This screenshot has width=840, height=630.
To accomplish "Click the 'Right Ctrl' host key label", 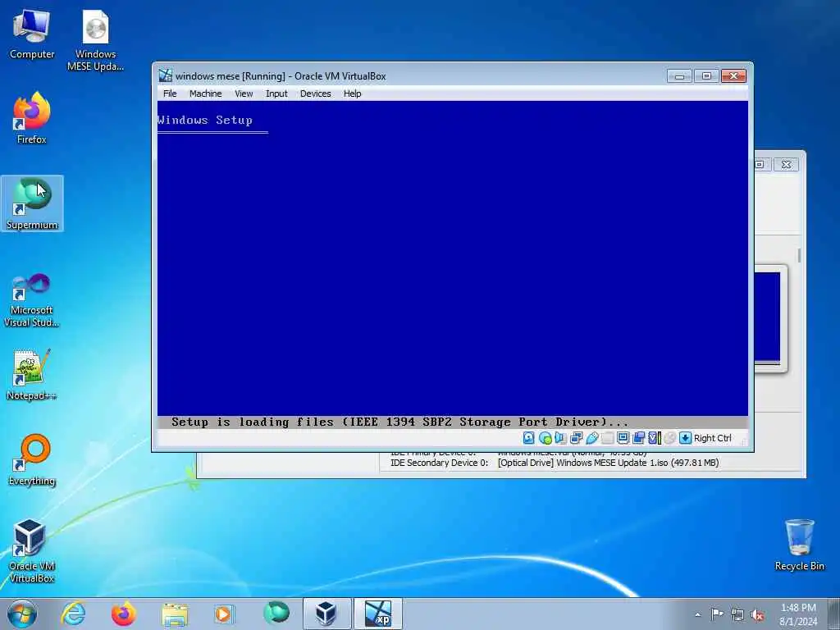I will pyautogui.click(x=713, y=438).
